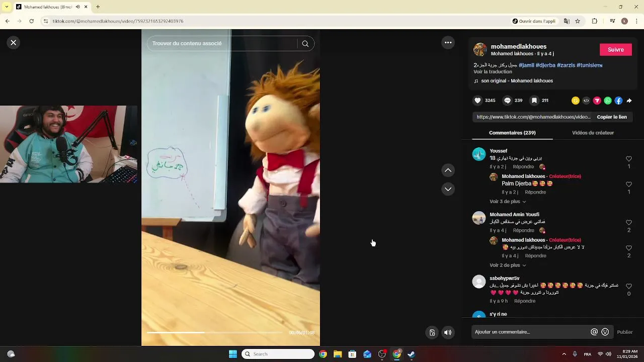Click Voir la traduction link
The height and width of the screenshot is (362, 644).
pyautogui.click(x=493, y=72)
